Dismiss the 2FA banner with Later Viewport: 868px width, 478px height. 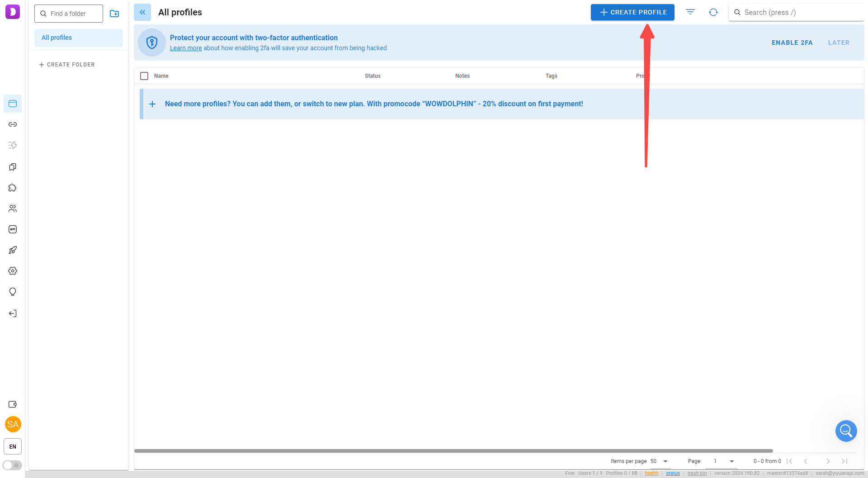(839, 43)
